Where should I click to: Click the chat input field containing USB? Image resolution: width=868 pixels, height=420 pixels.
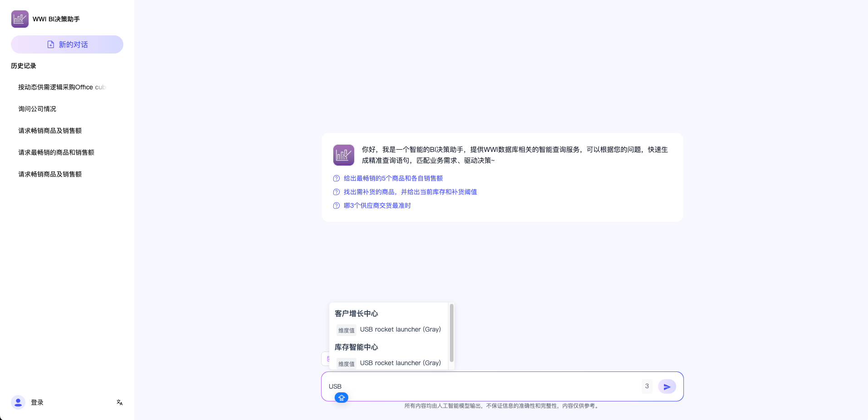(481, 386)
